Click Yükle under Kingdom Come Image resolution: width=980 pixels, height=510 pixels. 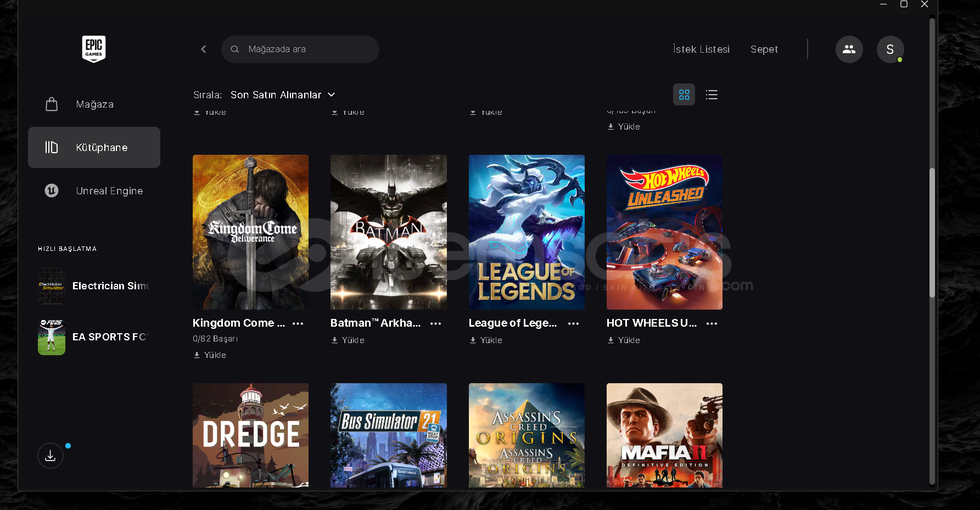(x=215, y=355)
